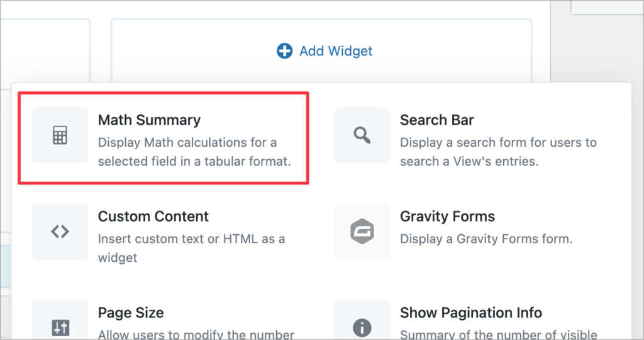Pick the Page Size widget title
This screenshot has width=644, height=340.
131,312
